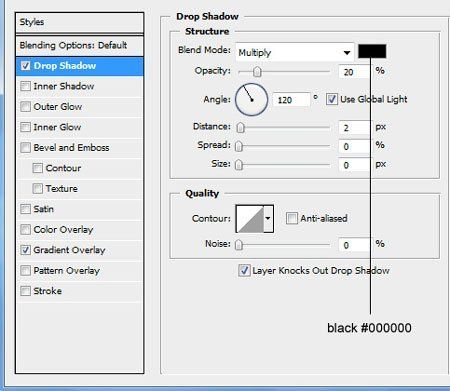
Task: Select the Texture style label
Action: tap(62, 189)
